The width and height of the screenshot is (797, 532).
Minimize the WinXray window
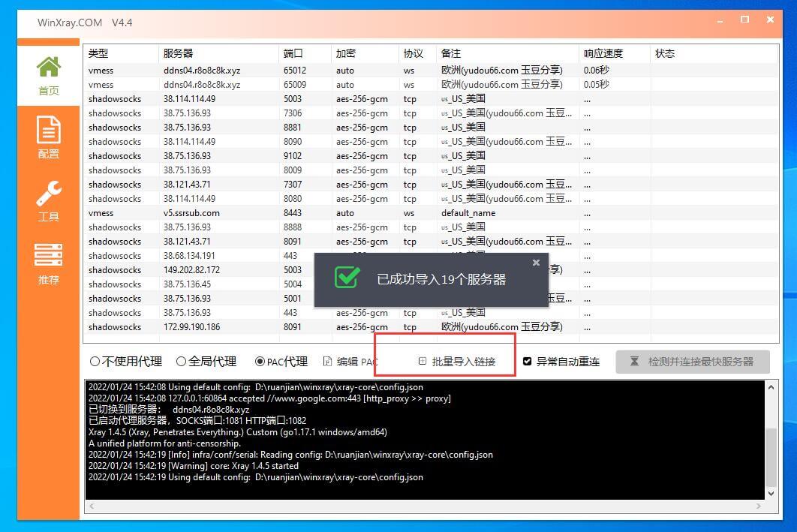720,20
